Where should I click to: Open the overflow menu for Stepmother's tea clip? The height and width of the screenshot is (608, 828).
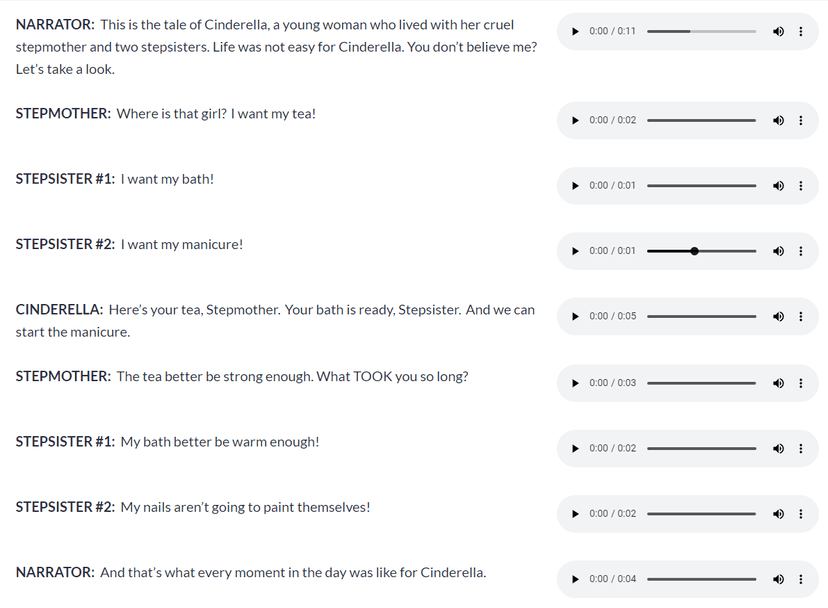(x=801, y=120)
